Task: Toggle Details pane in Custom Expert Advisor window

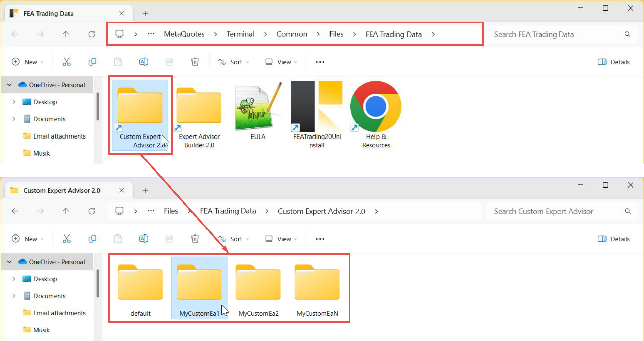Action: pos(614,239)
